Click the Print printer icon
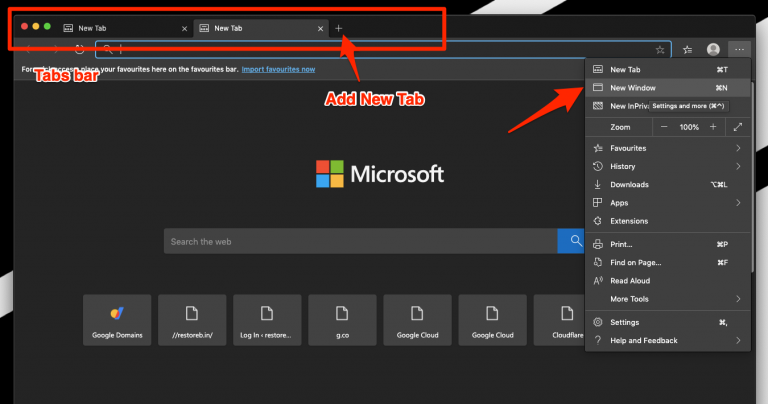The height and width of the screenshot is (404, 768). coord(598,244)
